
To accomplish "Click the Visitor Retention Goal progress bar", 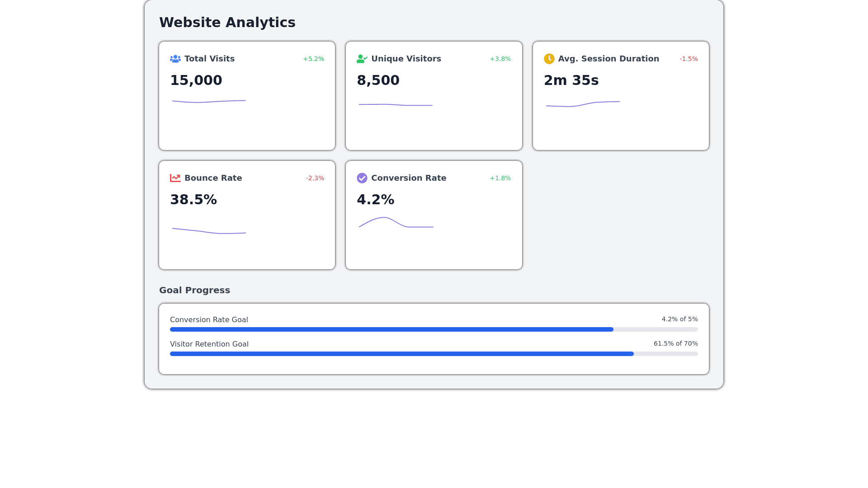I will pos(434,354).
